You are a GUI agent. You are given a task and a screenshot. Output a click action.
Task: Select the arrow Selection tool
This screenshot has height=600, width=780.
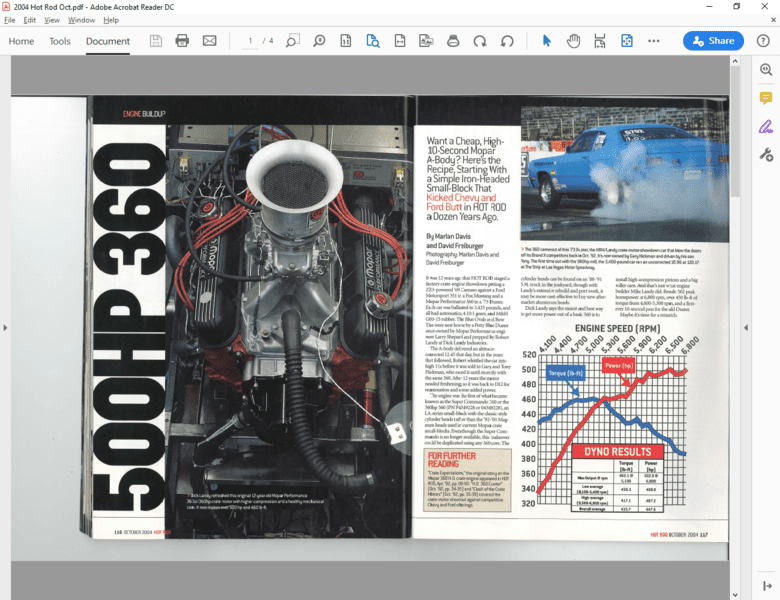(546, 41)
